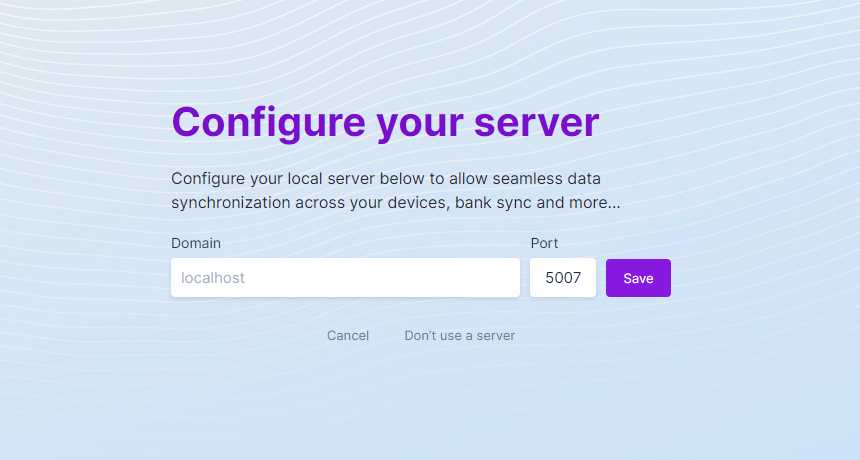Click the "Configure your server" heading
Image resolution: width=860 pixels, height=460 pixels.
385,122
